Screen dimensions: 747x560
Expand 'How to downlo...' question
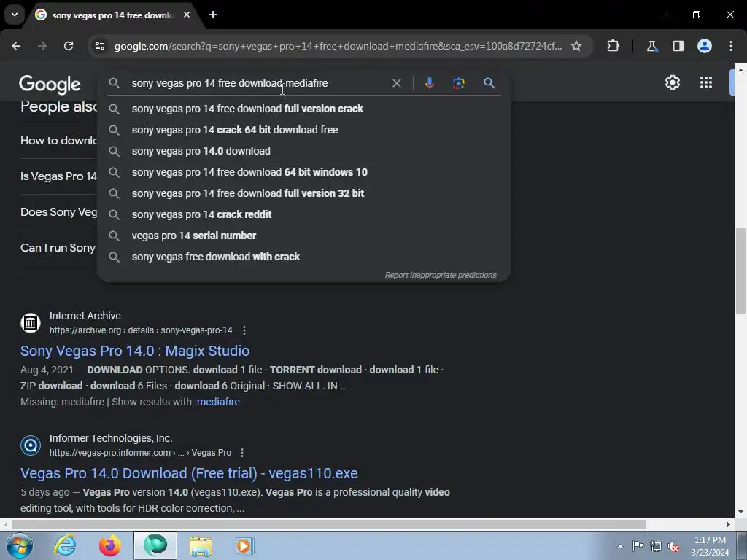point(58,141)
